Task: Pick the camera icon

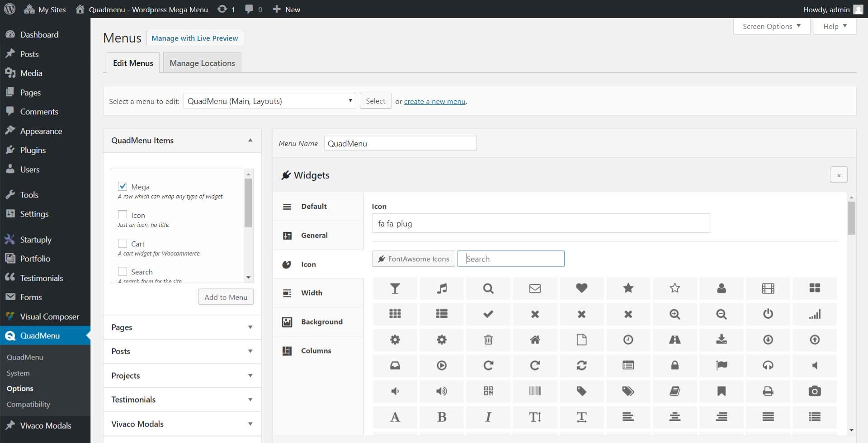Action: [815, 391]
